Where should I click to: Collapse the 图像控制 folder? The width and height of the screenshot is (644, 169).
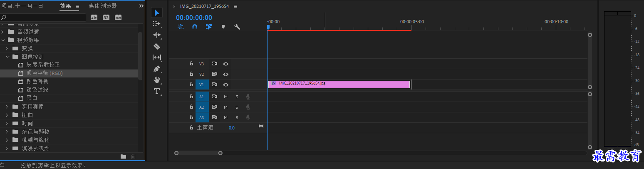[7, 57]
